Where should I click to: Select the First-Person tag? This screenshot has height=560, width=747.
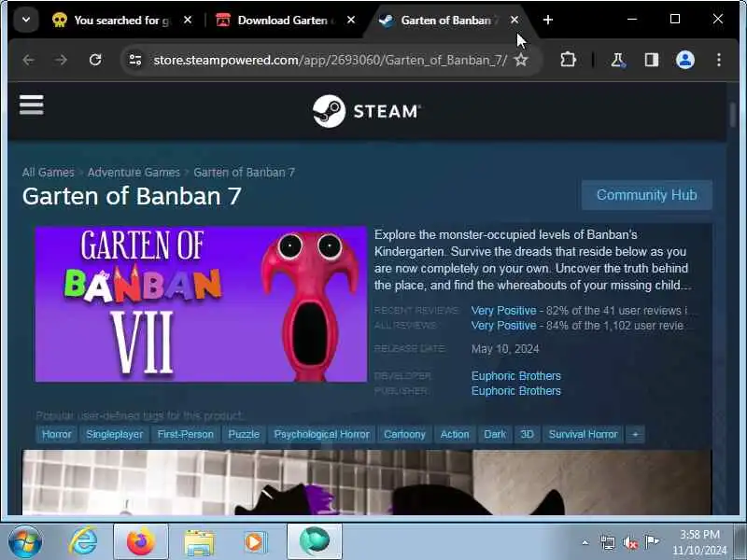tap(185, 434)
